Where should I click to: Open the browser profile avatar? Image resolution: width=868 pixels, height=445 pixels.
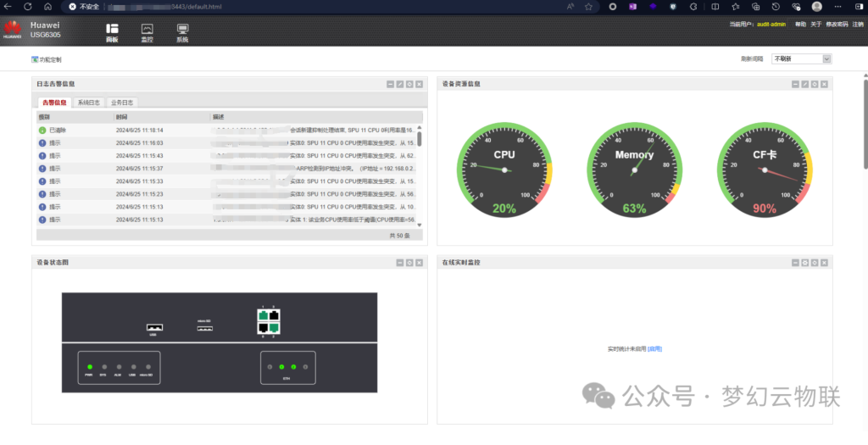[817, 7]
